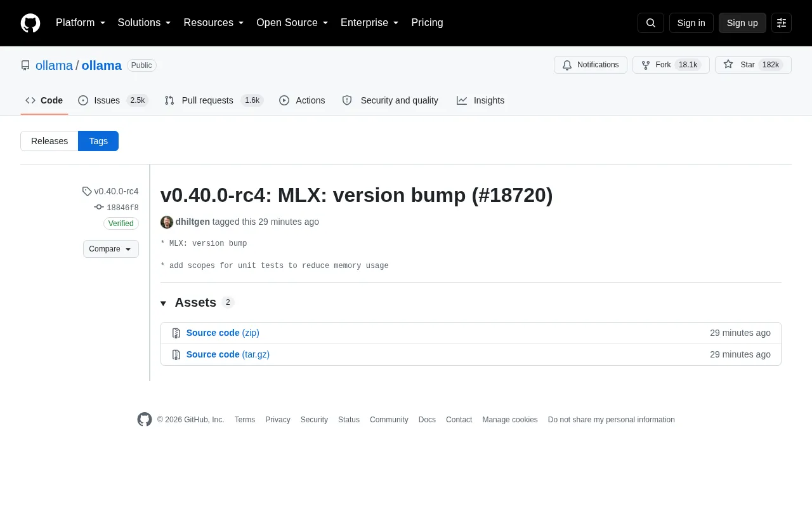Open commit 18846f8

(x=122, y=208)
